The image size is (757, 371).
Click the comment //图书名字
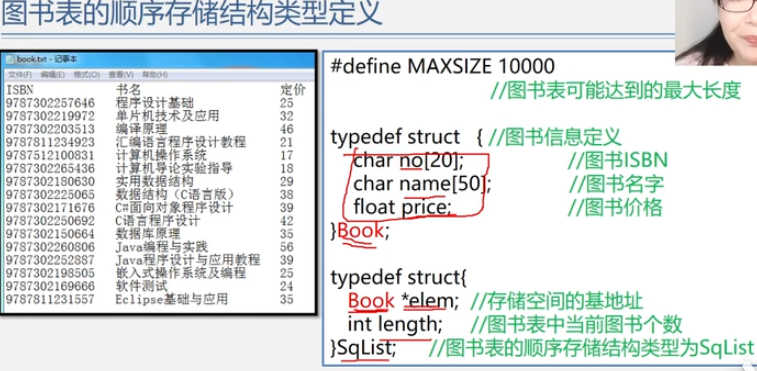[x=616, y=184]
